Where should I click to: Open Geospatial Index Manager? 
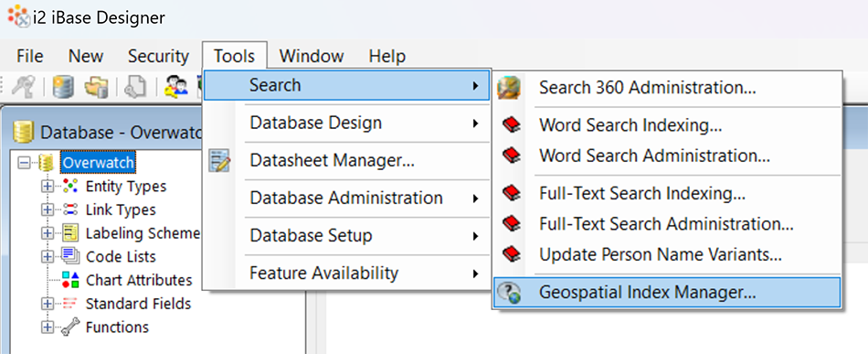click(x=667, y=293)
